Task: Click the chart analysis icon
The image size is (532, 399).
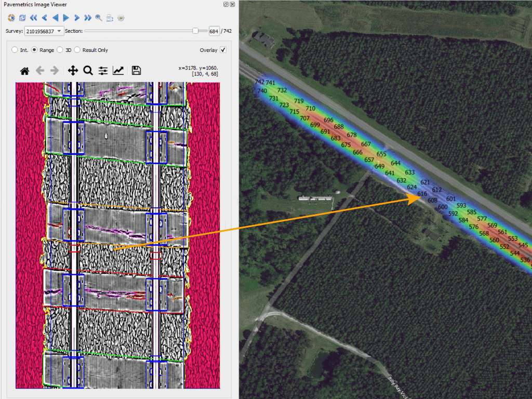Action: tap(118, 71)
